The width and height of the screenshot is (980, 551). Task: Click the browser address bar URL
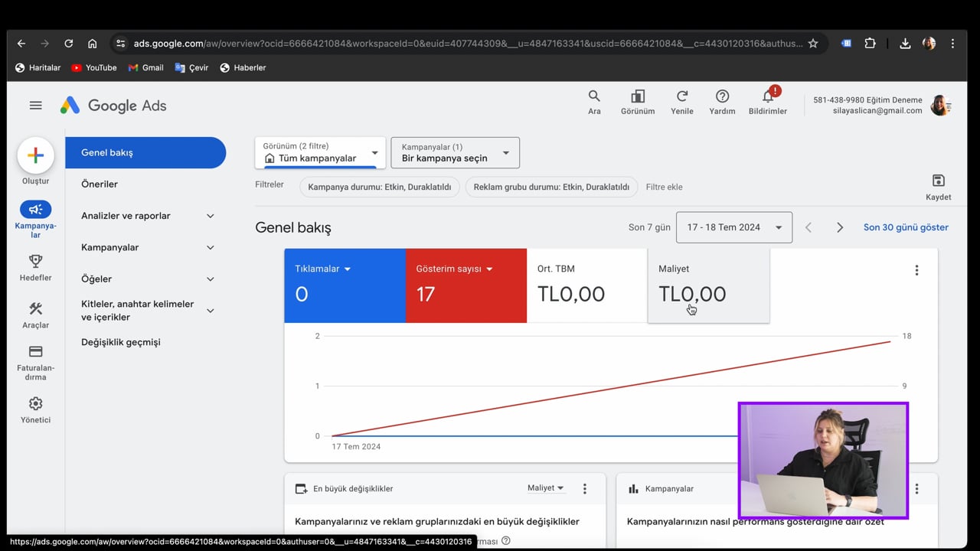(x=468, y=44)
